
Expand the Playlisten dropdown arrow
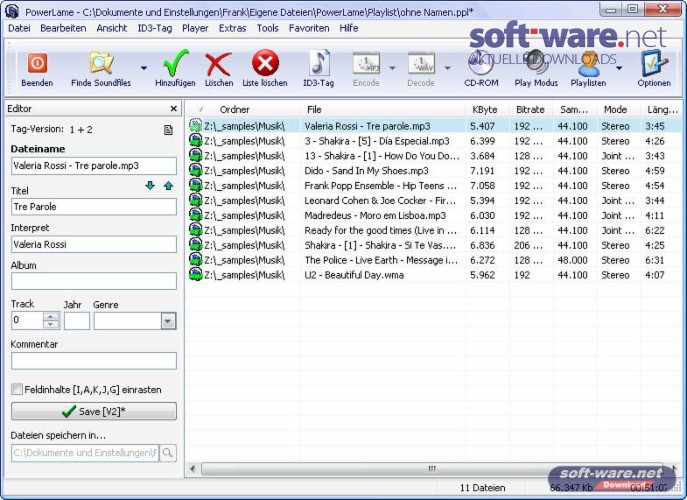tap(619, 68)
